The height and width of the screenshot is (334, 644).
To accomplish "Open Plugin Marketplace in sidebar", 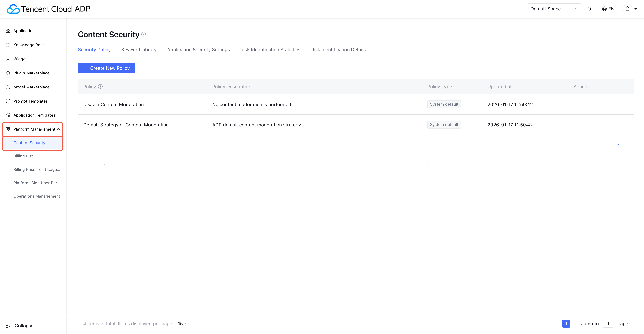I will [x=31, y=73].
